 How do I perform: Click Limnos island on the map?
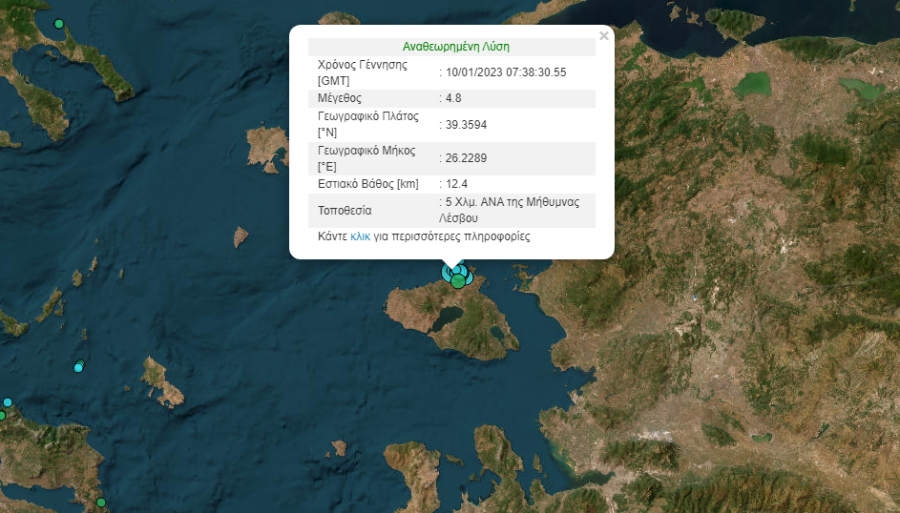tap(267, 149)
